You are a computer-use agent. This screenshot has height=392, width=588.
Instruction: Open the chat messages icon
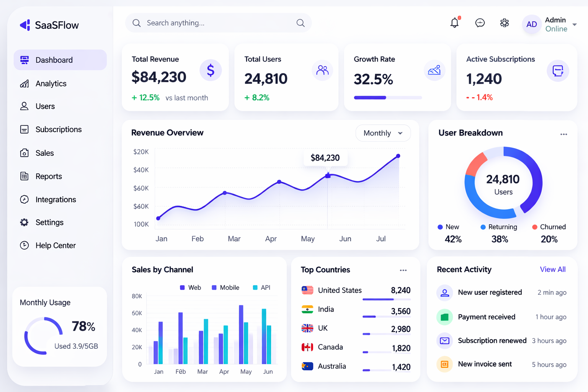[x=480, y=23]
